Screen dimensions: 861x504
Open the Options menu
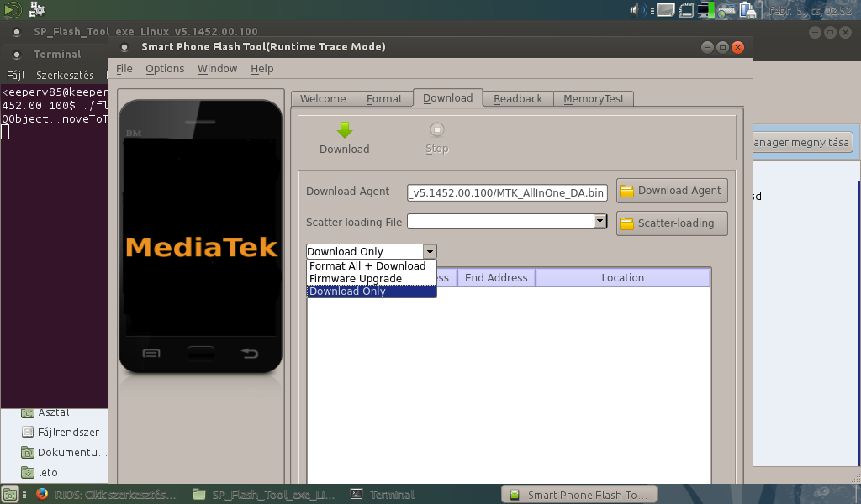(165, 69)
